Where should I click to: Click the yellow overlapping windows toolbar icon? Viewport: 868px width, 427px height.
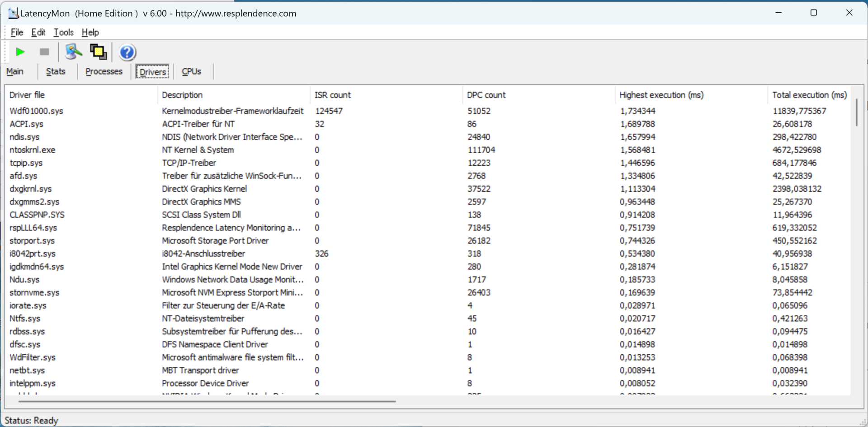pos(98,52)
